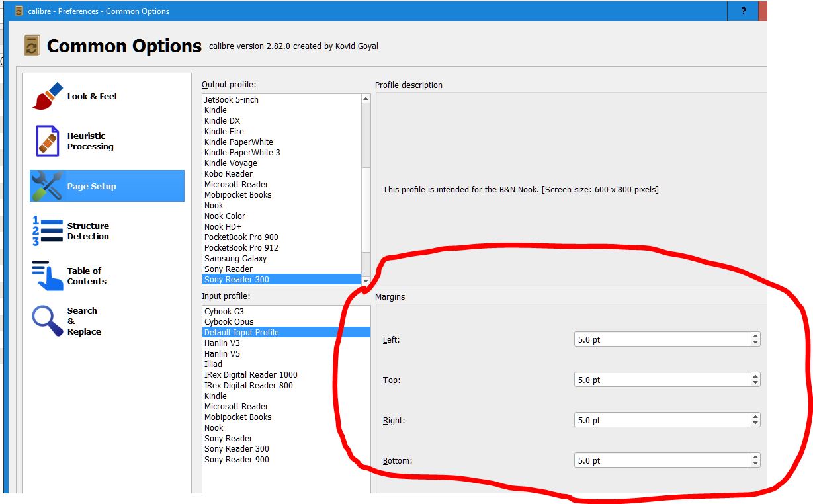
Task: Select JetBook 5-inch output profile
Action: coord(281,99)
